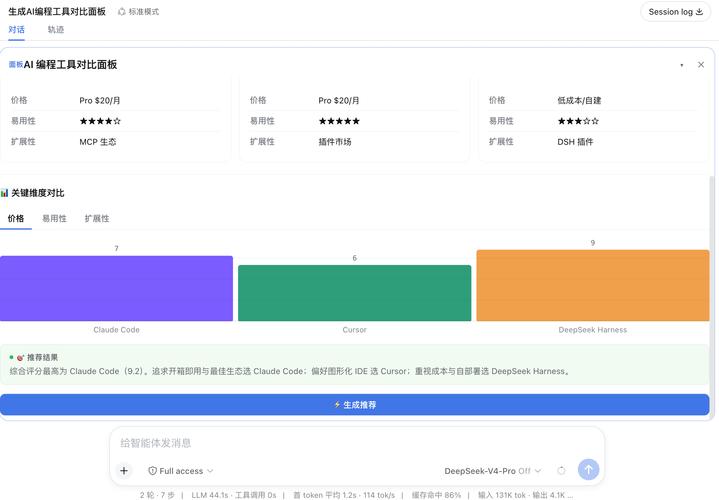Viewport: 719px width, 500px height.
Task: Click the four-star 易用性 rating in first card
Action: 100,121
